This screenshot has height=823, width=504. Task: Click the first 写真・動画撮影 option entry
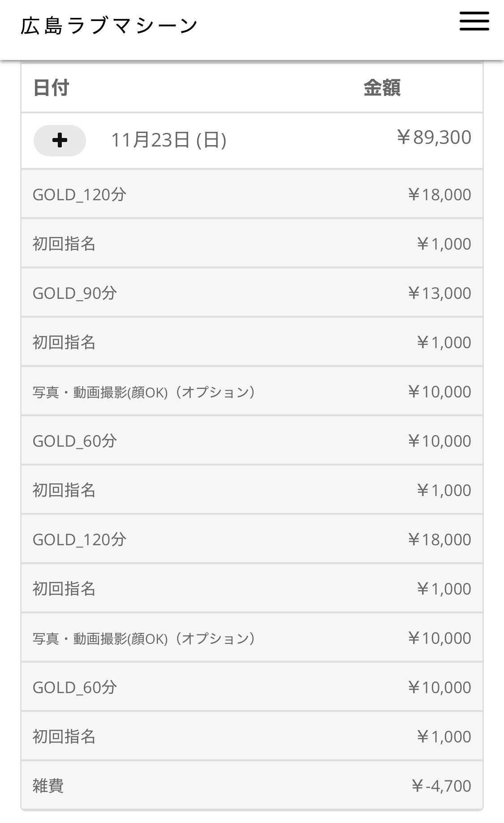(143, 392)
